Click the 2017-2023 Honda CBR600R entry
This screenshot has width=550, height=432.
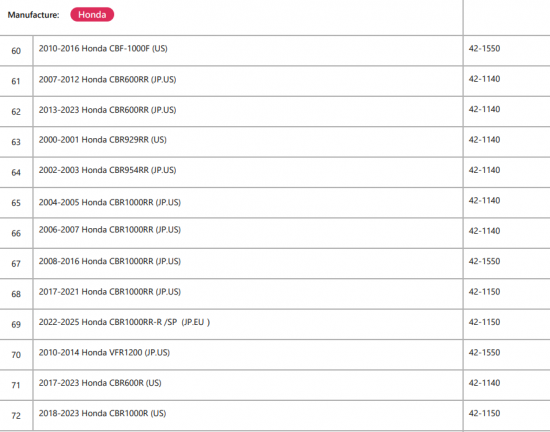pyautogui.click(x=100, y=383)
